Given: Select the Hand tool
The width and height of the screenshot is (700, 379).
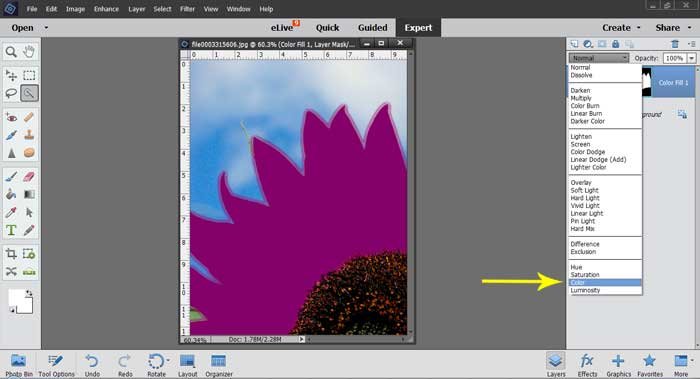Looking at the screenshot, I should click(29, 52).
